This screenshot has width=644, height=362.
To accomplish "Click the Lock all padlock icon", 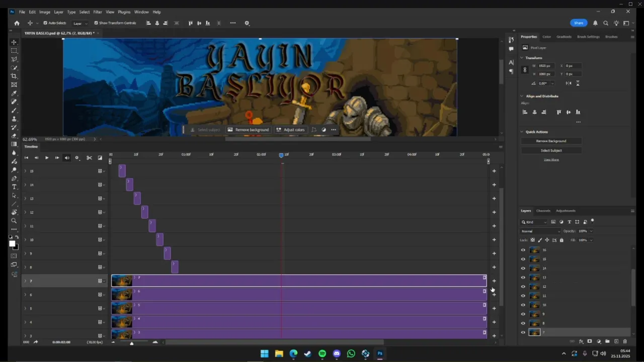I will click(x=561, y=240).
